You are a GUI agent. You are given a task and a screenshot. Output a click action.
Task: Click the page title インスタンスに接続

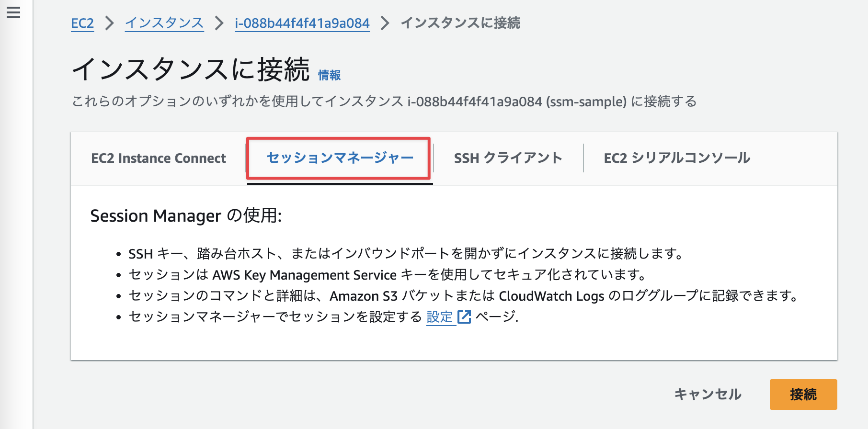click(191, 69)
